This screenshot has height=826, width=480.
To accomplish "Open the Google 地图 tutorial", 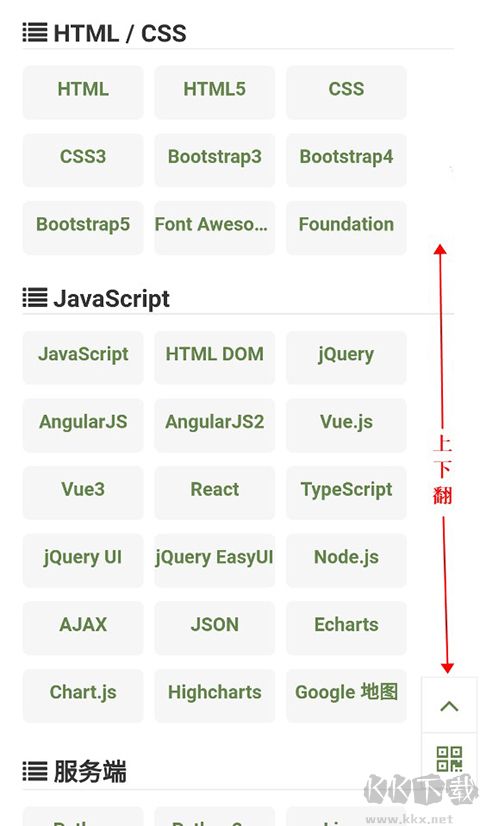I will pyautogui.click(x=346, y=696).
